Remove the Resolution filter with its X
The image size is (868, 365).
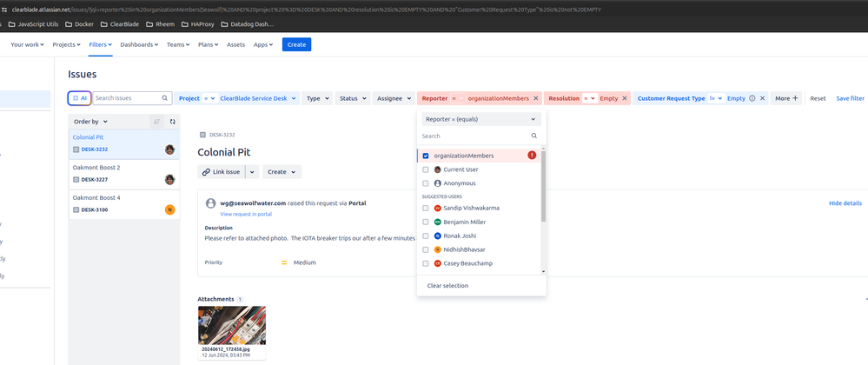[x=625, y=98]
